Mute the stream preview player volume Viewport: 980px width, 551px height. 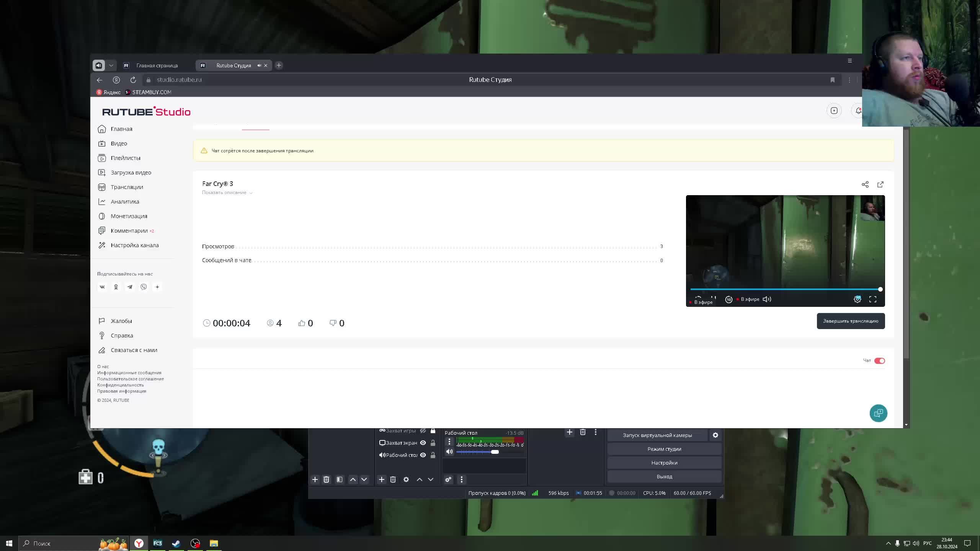pos(767,299)
